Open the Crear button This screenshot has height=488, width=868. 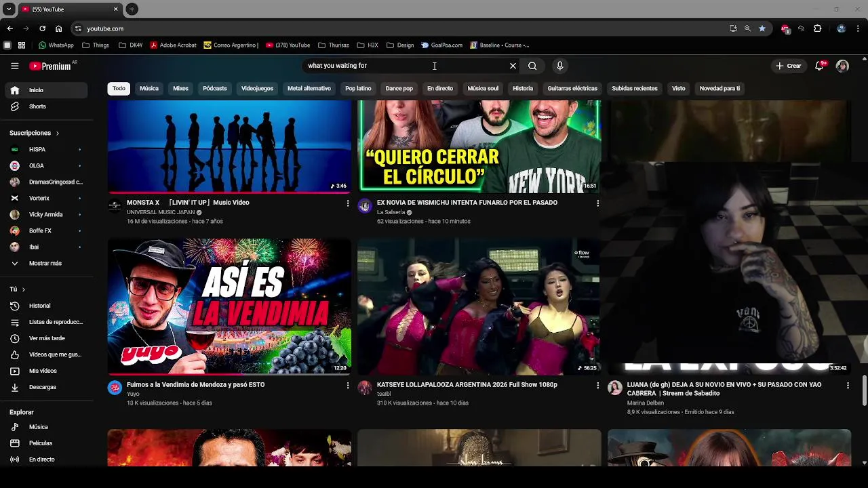point(789,66)
